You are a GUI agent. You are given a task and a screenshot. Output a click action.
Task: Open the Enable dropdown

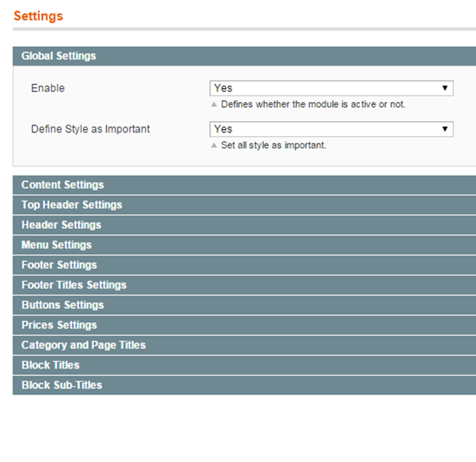pos(332,88)
